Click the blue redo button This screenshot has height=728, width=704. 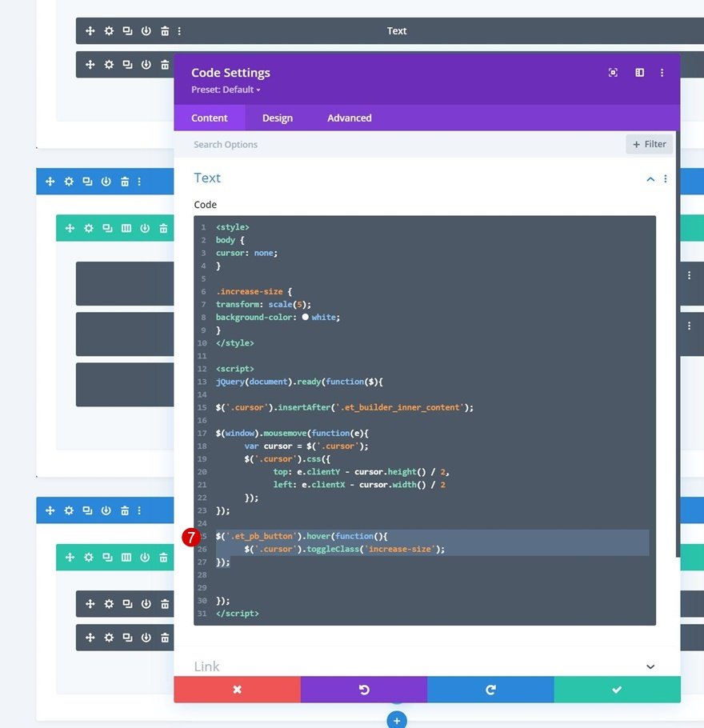(490, 690)
